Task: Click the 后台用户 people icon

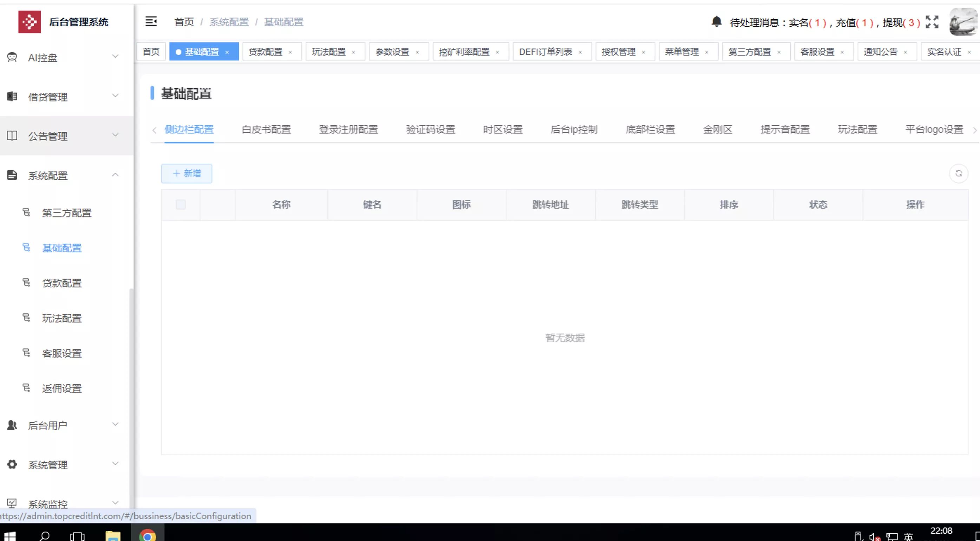Action: (x=12, y=425)
